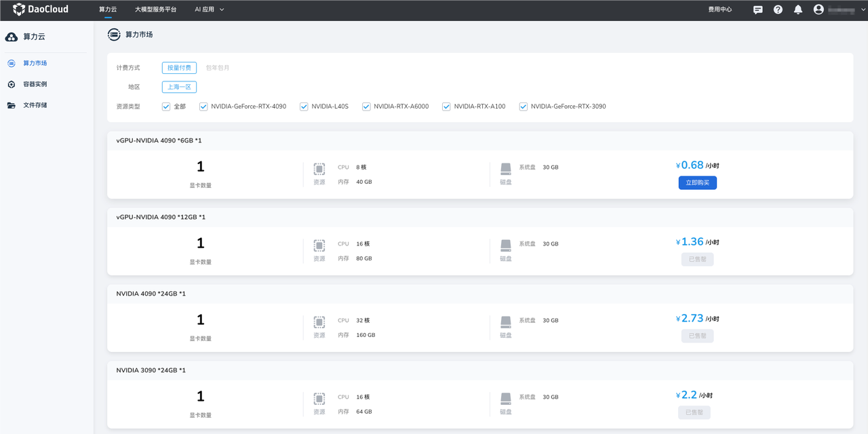Click the user avatar icon
The width and height of the screenshot is (868, 434).
click(x=818, y=9)
